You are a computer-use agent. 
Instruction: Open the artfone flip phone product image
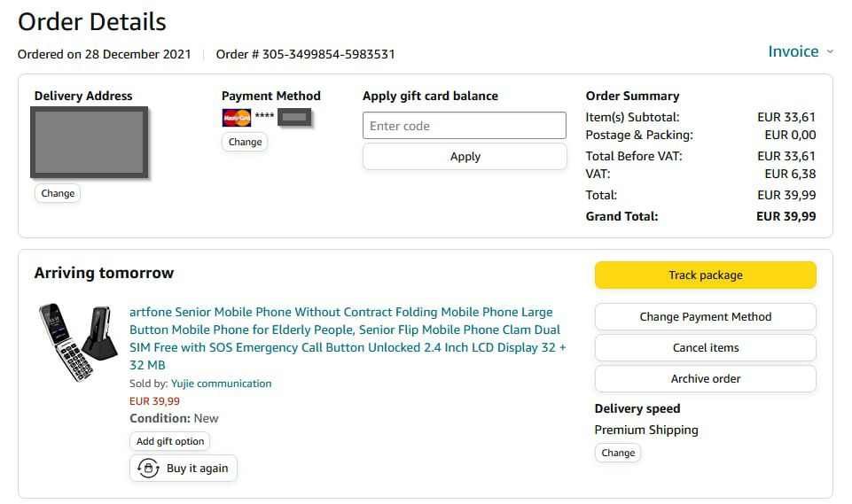coord(78,341)
